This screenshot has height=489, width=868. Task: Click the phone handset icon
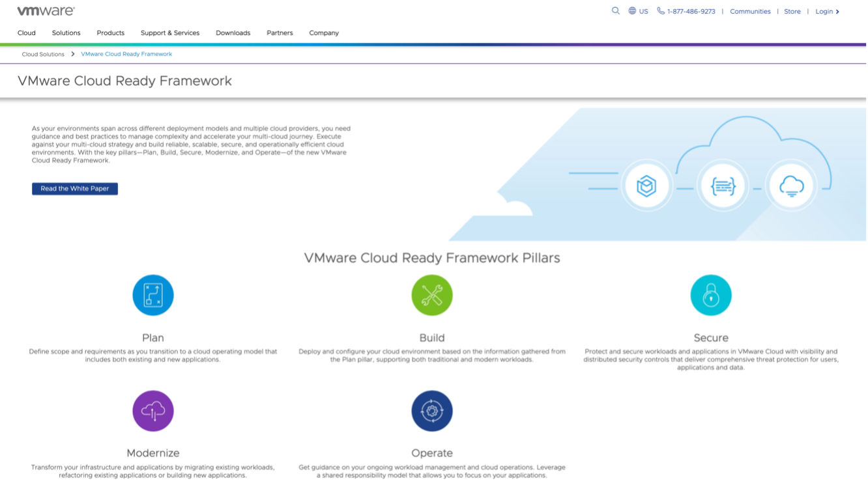click(661, 11)
